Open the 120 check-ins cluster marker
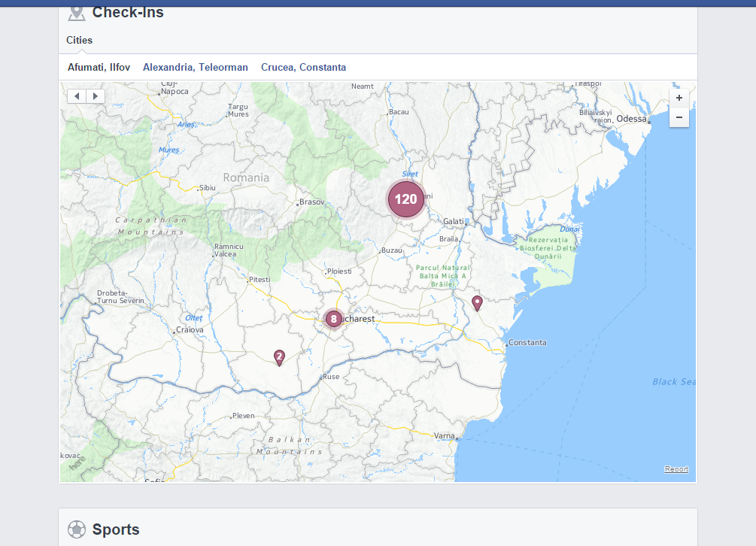756x546 pixels. click(x=405, y=199)
